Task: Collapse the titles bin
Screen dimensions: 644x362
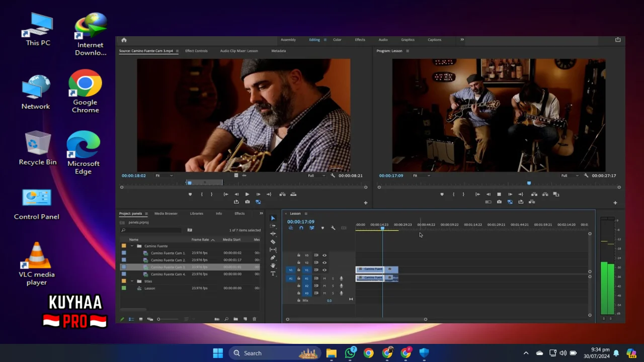Action: [132, 281]
